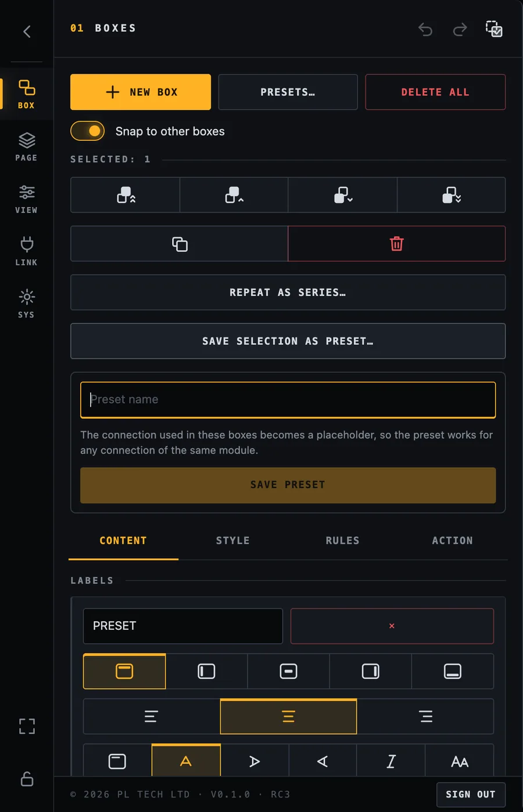Open the Sys settings section

27,304
